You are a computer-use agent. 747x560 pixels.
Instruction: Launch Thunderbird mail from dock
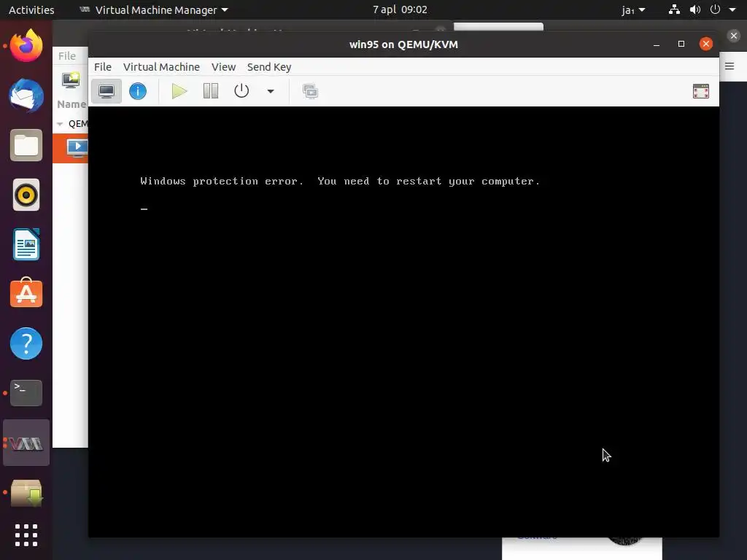pos(26,96)
